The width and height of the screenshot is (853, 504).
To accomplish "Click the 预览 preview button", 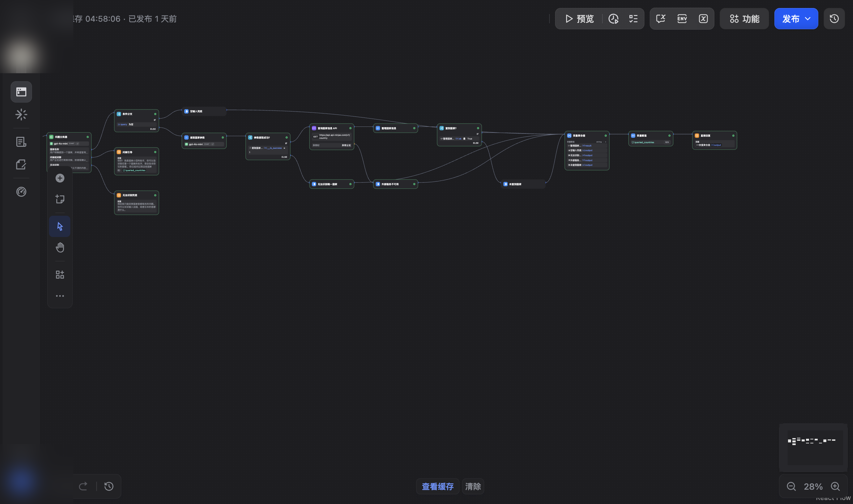I will pos(579,19).
